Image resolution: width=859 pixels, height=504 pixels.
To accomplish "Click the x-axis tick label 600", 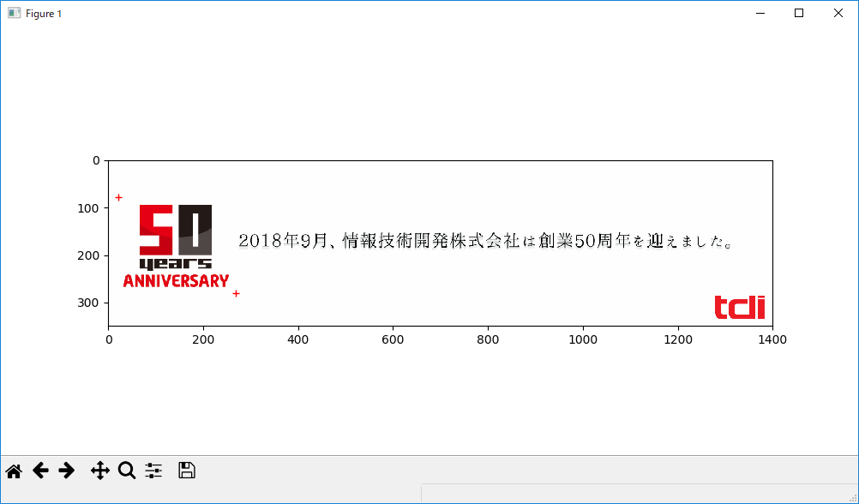I will pyautogui.click(x=393, y=340).
